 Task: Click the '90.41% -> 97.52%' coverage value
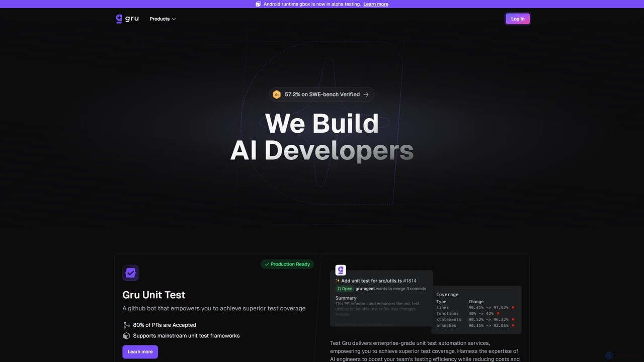coord(489,308)
